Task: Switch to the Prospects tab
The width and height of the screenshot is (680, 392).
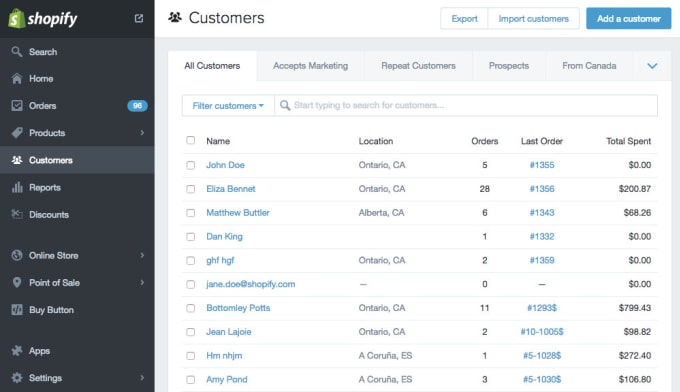Action: tap(509, 66)
